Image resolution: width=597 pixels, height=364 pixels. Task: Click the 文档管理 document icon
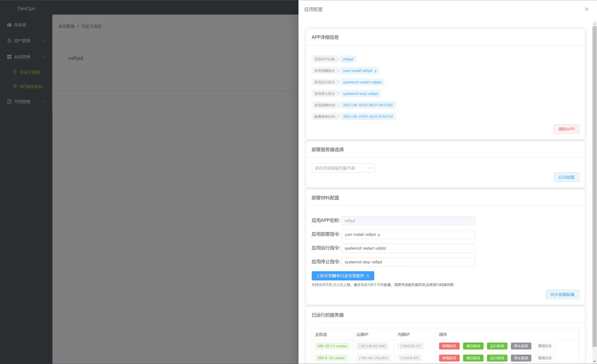point(9,102)
